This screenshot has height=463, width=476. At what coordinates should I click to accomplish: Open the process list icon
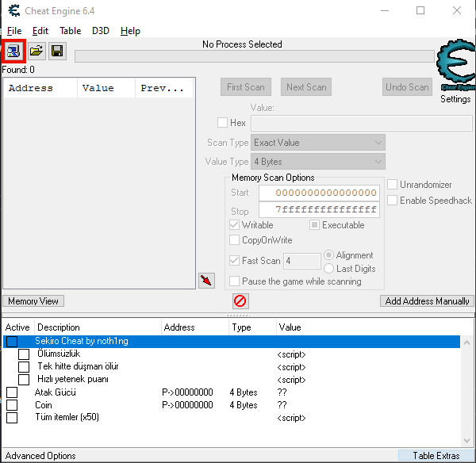pos(13,52)
